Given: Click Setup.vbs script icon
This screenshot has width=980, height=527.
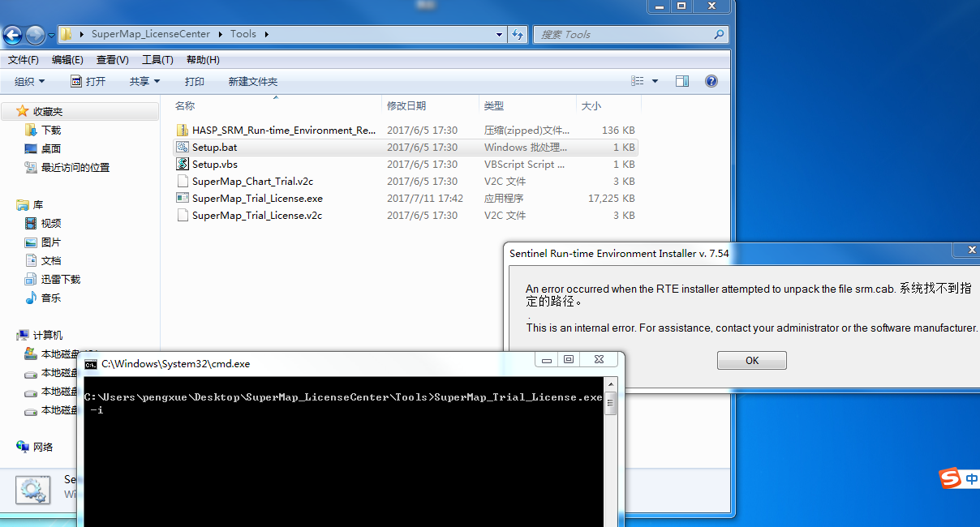Looking at the screenshot, I should tap(183, 164).
